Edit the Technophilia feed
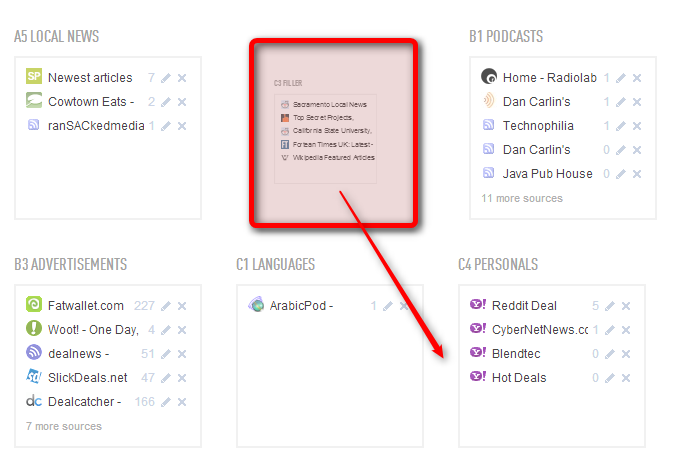674x469 pixels. click(x=621, y=126)
